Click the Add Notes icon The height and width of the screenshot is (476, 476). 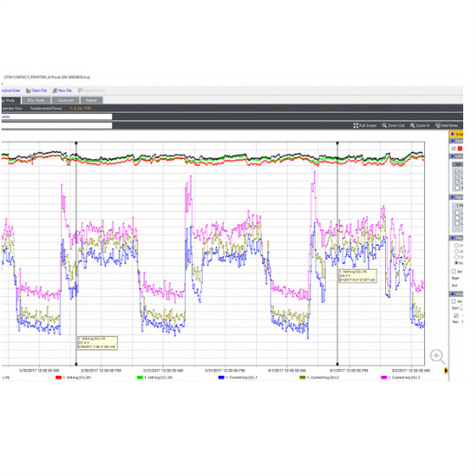click(x=438, y=126)
